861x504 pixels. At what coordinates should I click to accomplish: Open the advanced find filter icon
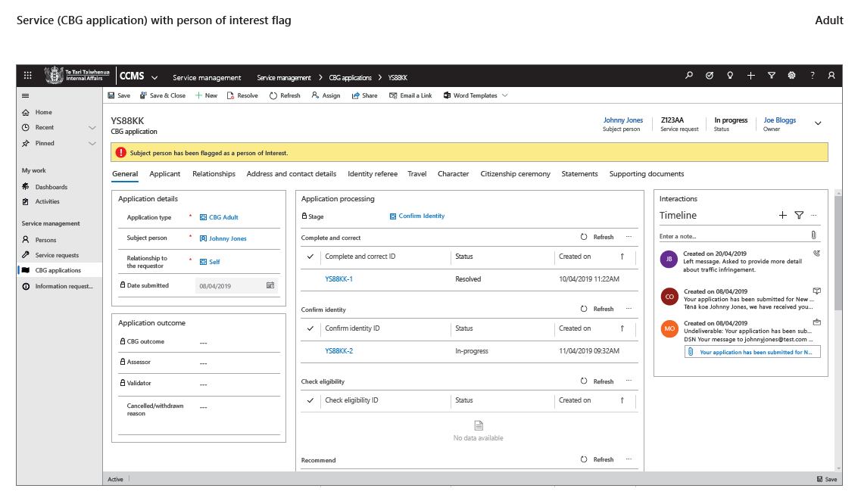click(x=771, y=76)
